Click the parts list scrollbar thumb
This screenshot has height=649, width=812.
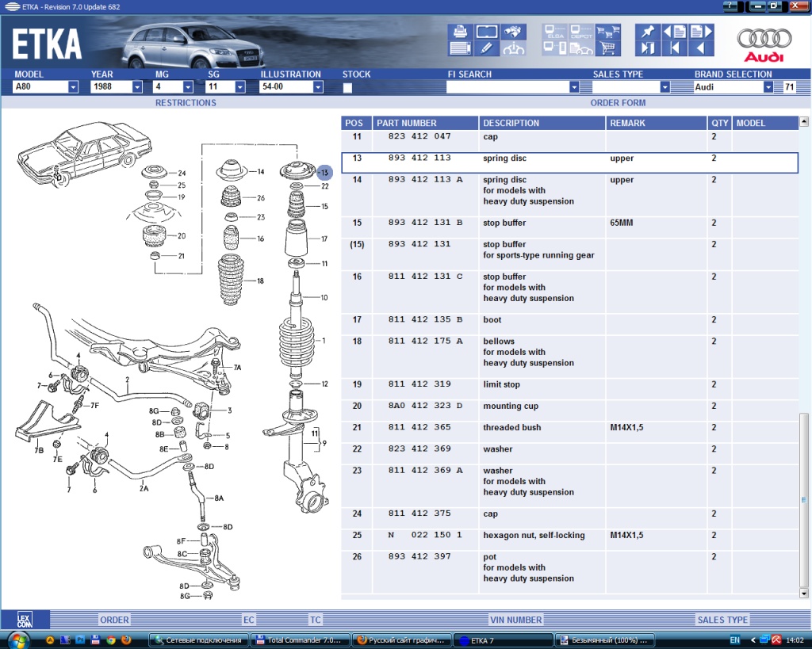tap(804, 500)
